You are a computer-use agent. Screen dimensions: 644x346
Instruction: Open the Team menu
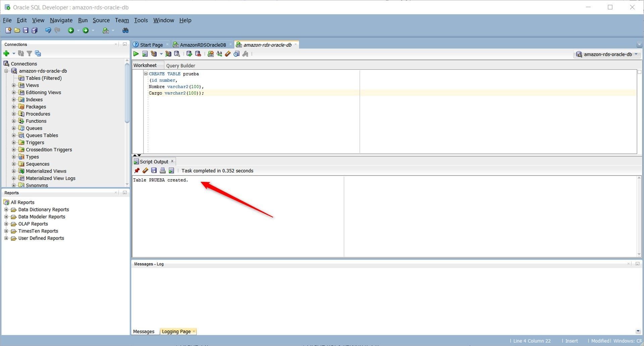[x=122, y=20]
